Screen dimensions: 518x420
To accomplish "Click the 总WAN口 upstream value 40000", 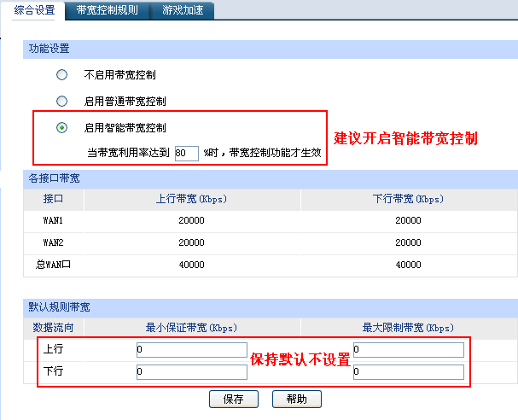I will tap(192, 265).
